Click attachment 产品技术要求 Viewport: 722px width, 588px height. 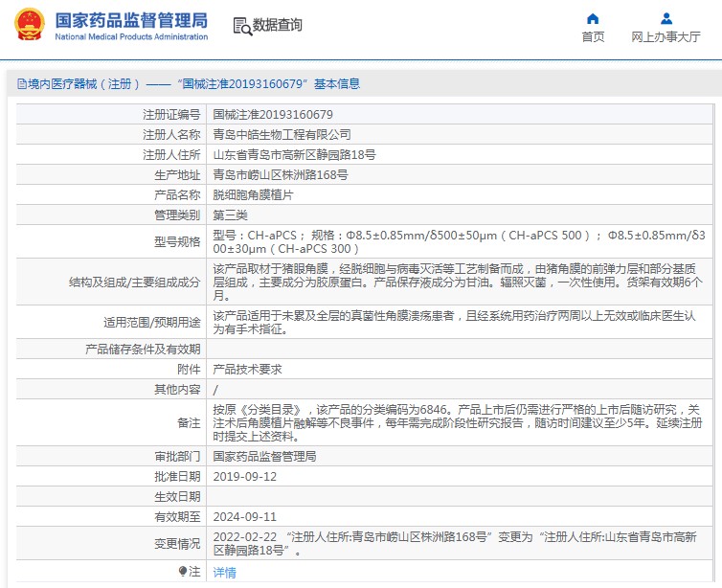(x=247, y=370)
